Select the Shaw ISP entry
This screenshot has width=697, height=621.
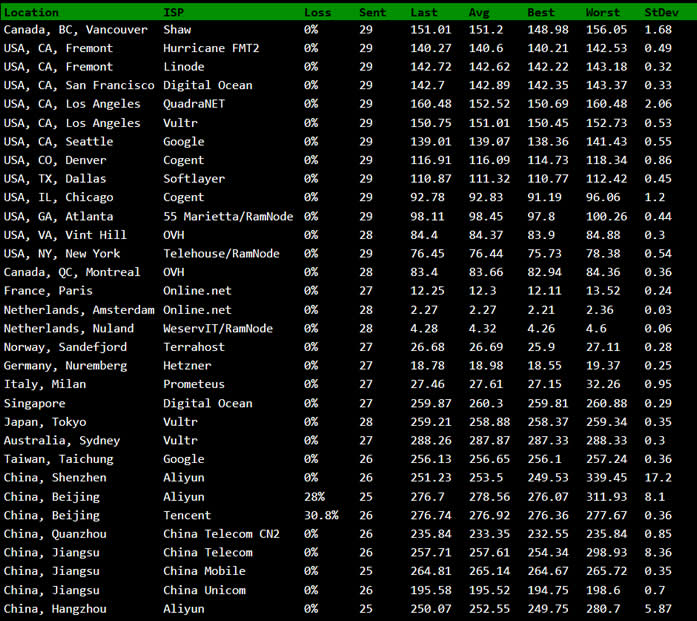point(177,30)
